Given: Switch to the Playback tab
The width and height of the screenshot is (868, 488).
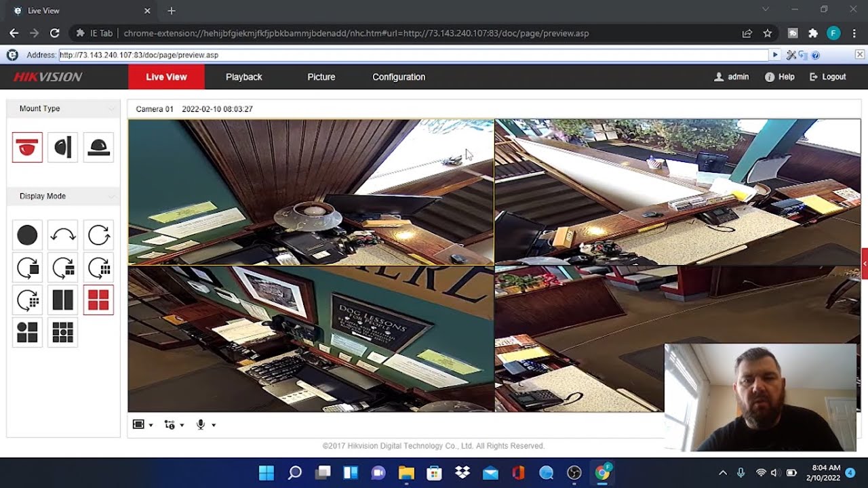Looking at the screenshot, I should tap(243, 77).
